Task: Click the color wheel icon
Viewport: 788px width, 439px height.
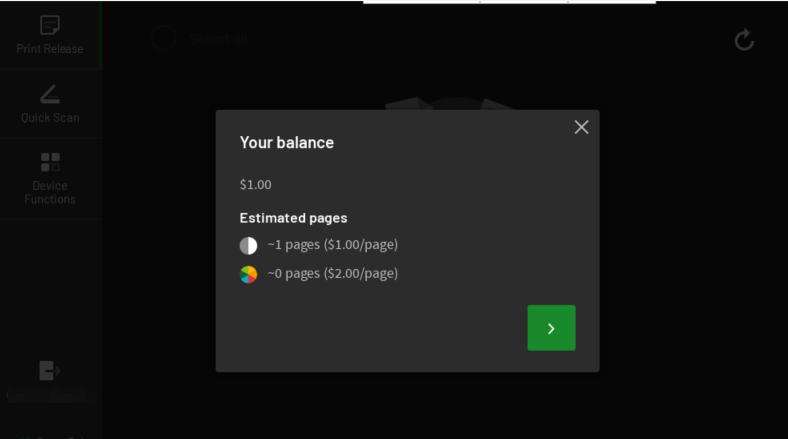Action: coord(248,274)
